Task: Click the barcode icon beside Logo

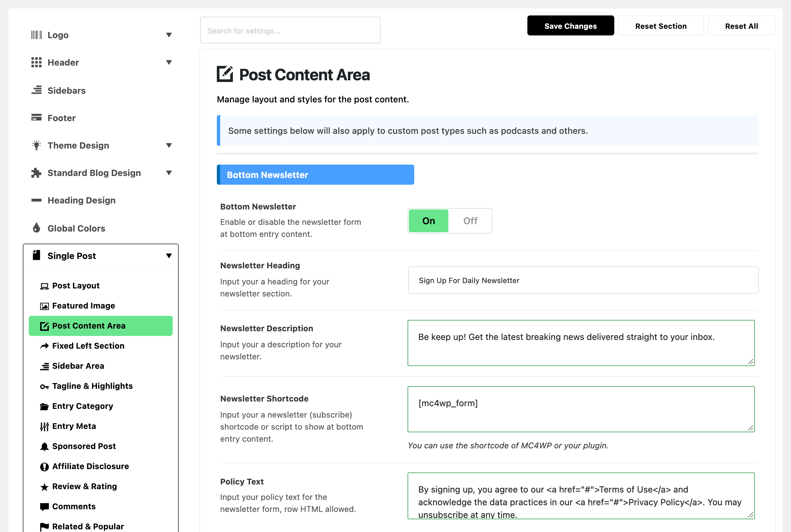Action: tap(36, 35)
